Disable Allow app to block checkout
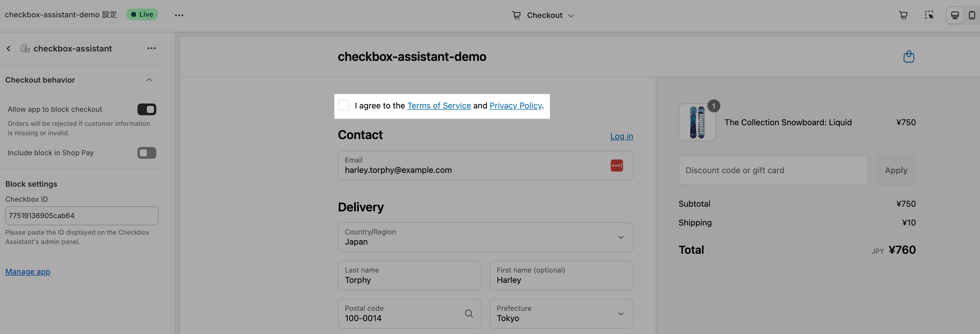This screenshot has width=980, height=334. 147,109
